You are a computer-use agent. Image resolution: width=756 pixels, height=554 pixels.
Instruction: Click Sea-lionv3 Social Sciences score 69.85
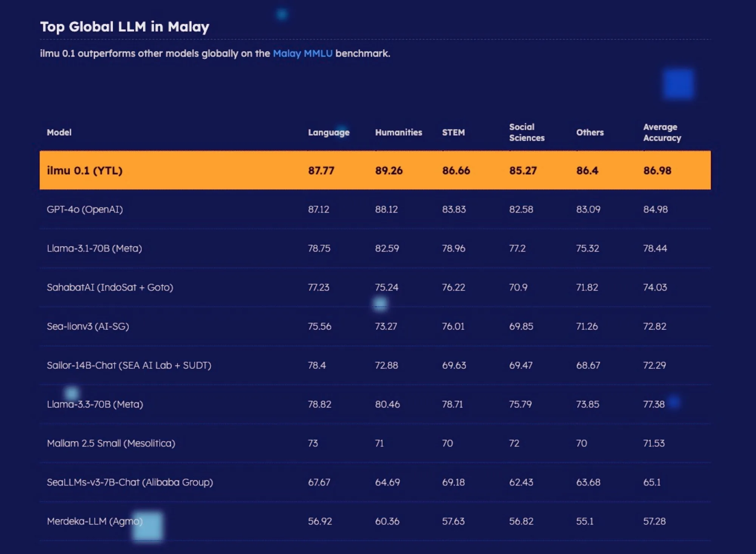click(521, 326)
